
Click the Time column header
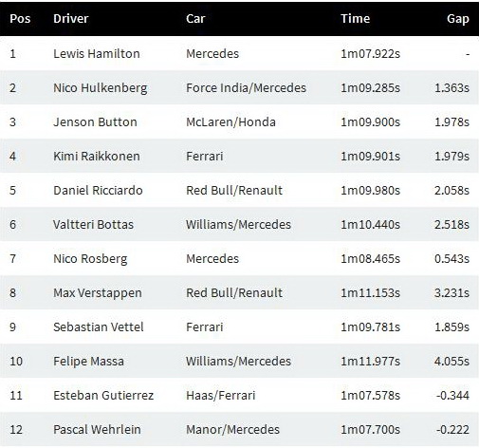pos(355,19)
